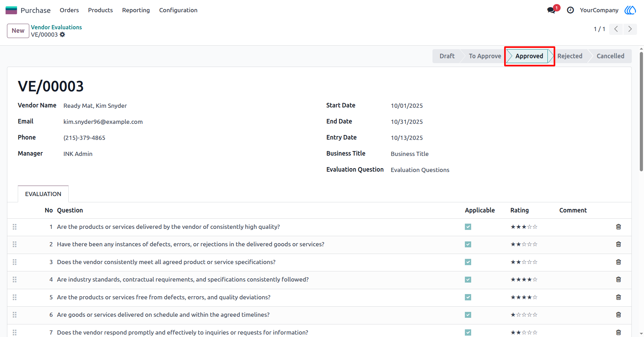This screenshot has height=337, width=644.
Task: Go to next record arrow
Action: pos(630,29)
